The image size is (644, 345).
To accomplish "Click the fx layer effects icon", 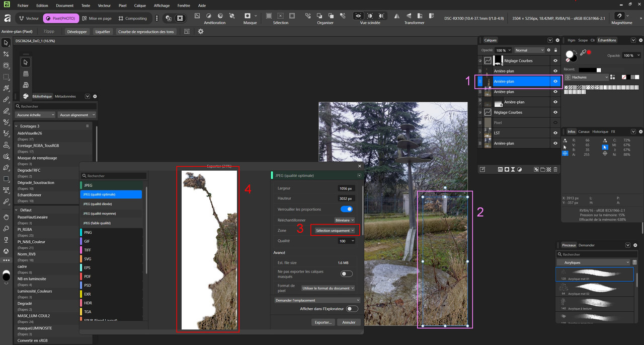I will coord(500,170).
